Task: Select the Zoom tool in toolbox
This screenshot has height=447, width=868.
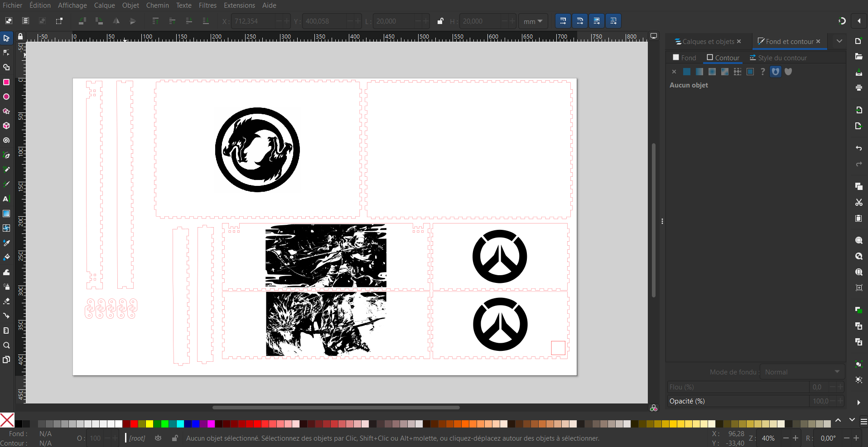Action: pos(6,345)
